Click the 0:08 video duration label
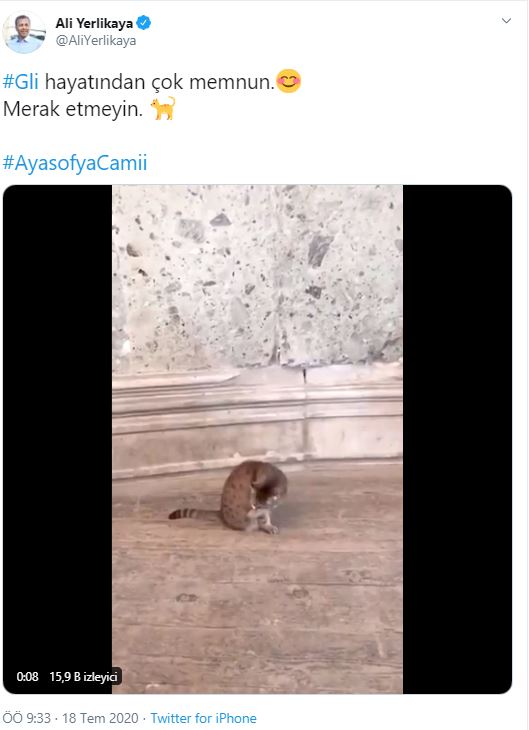Viewport: 529px width, 730px height. point(27,676)
